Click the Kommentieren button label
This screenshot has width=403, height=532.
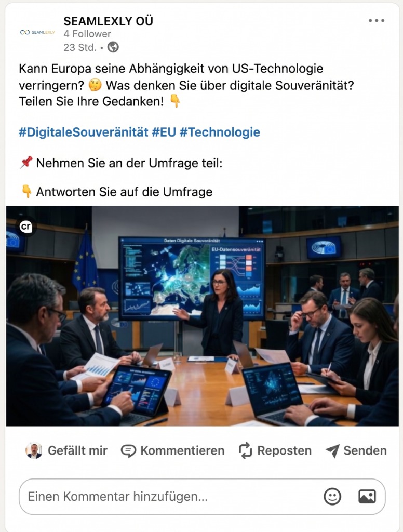pyautogui.click(x=182, y=450)
